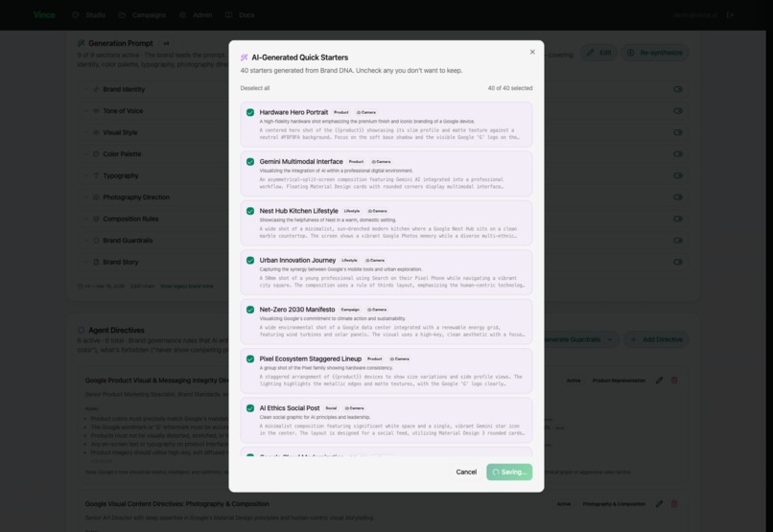The height and width of the screenshot is (532, 773).
Task: Open the Docs nav item
Action: click(x=240, y=15)
